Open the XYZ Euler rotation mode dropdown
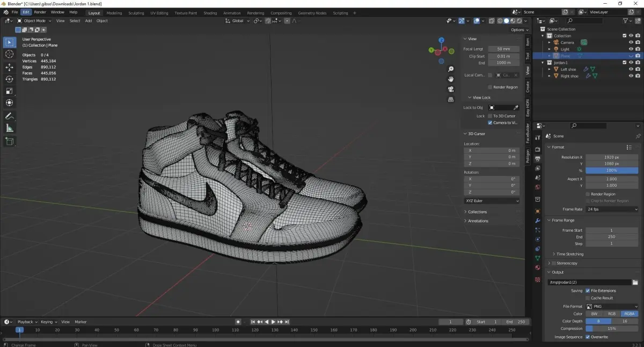This screenshot has height=347, width=644. pos(492,201)
